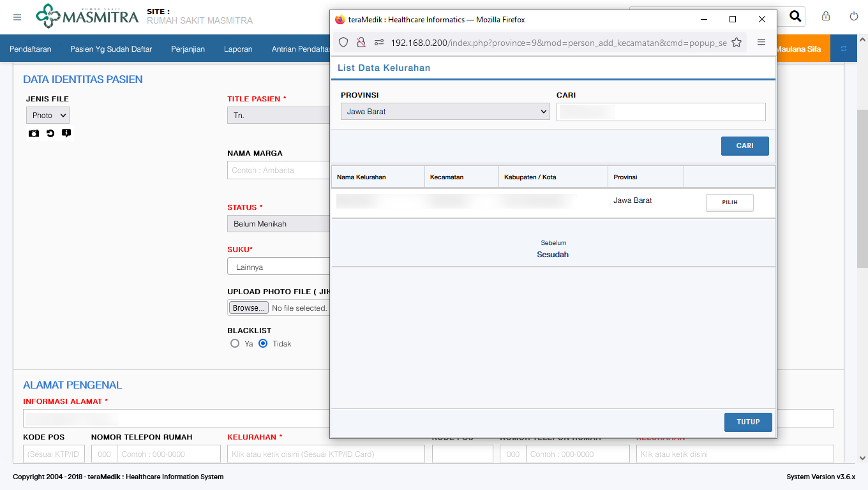Click the Sebelum pagination link
Image resolution: width=868 pixels, height=490 pixels.
coord(553,243)
